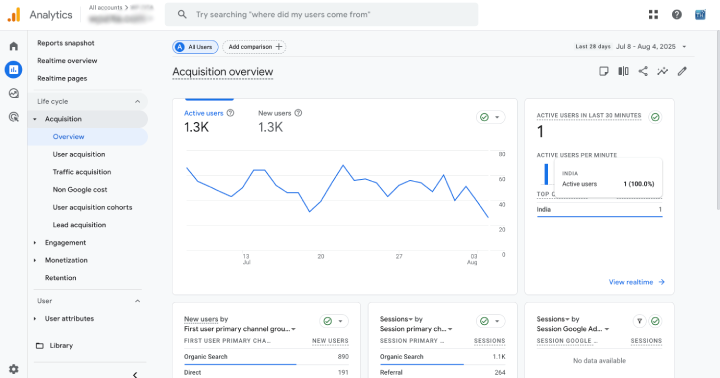Viewport: 720px width, 378px height.
Task: Click the Direct row in New users card
Action: tap(266, 372)
